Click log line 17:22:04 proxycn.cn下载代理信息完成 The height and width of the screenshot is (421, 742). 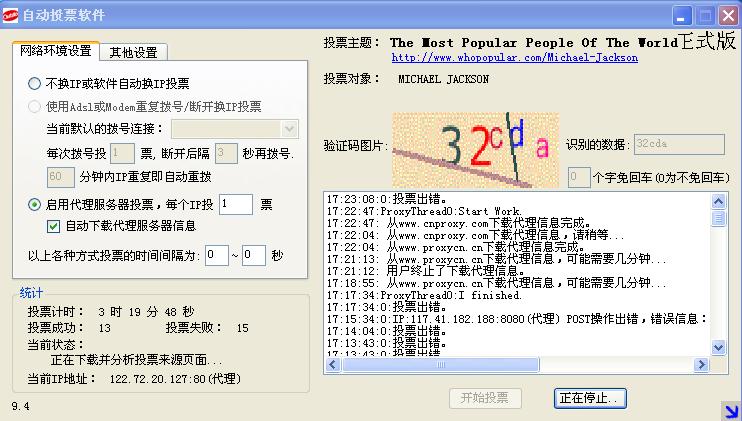[x=455, y=247]
